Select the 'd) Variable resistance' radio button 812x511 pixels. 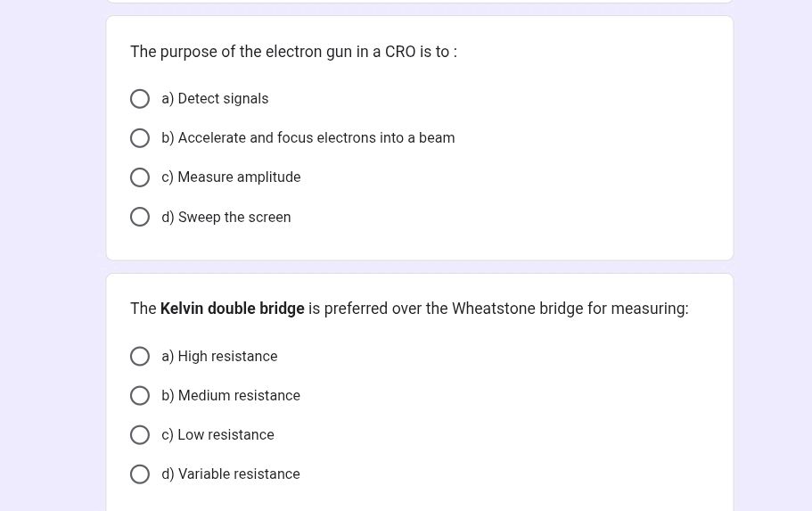tap(140, 474)
